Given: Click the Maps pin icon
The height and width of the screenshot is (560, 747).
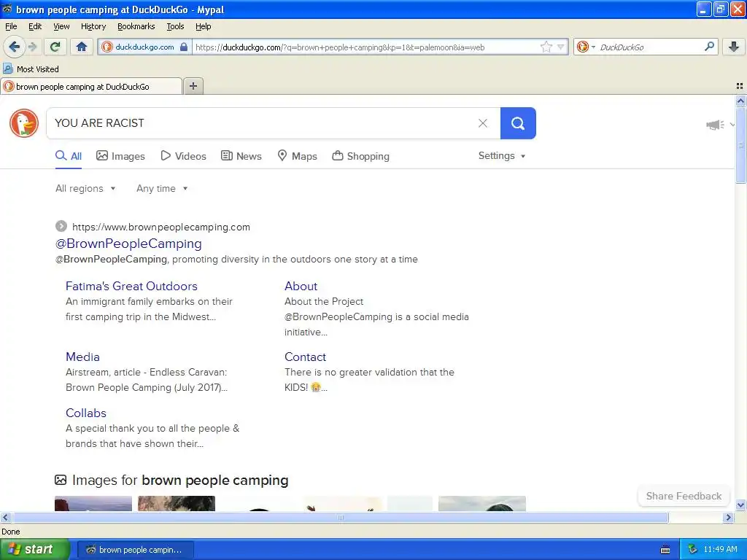Looking at the screenshot, I should pyautogui.click(x=282, y=155).
